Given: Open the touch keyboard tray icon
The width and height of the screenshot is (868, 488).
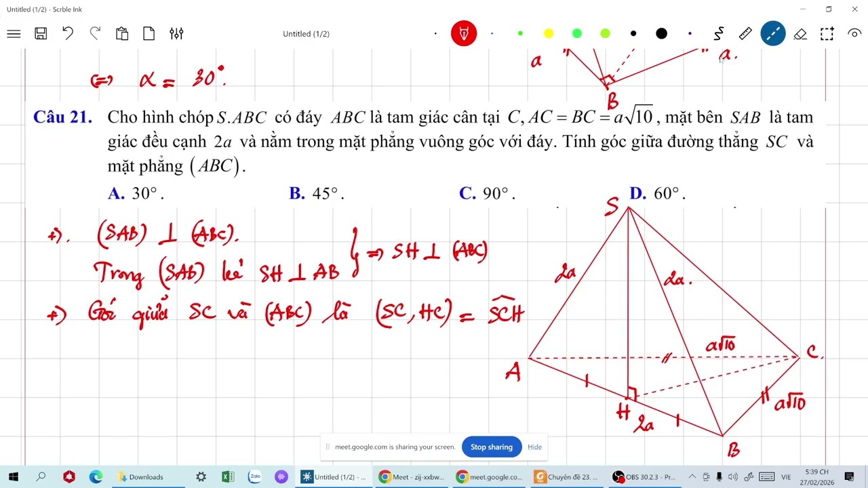Looking at the screenshot, I should tap(766, 477).
